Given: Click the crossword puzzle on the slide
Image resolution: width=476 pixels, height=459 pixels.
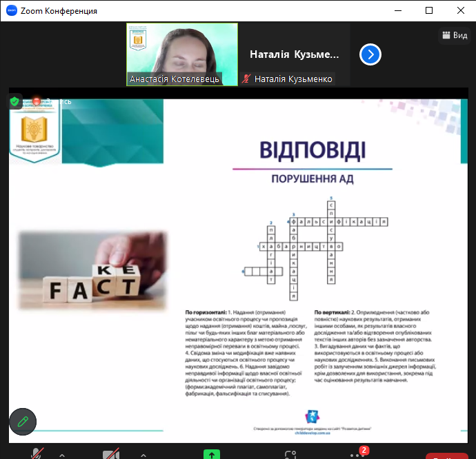Looking at the screenshot, I should (x=315, y=249).
